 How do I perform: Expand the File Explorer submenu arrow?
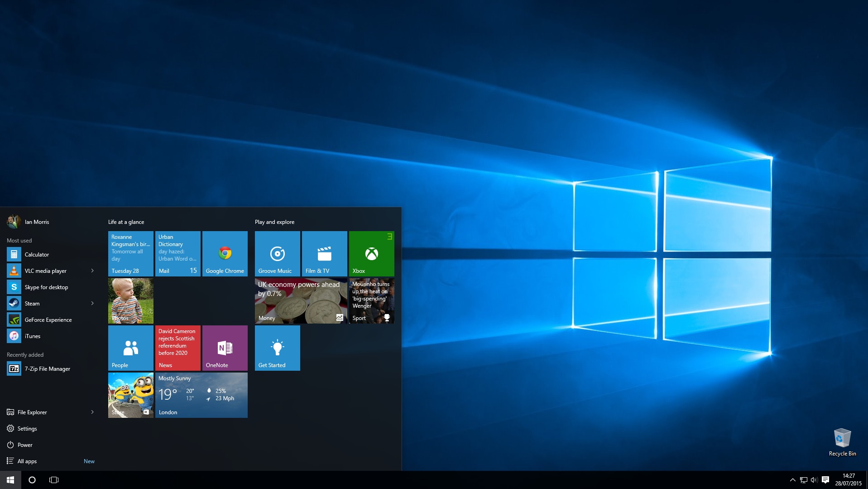(x=92, y=412)
